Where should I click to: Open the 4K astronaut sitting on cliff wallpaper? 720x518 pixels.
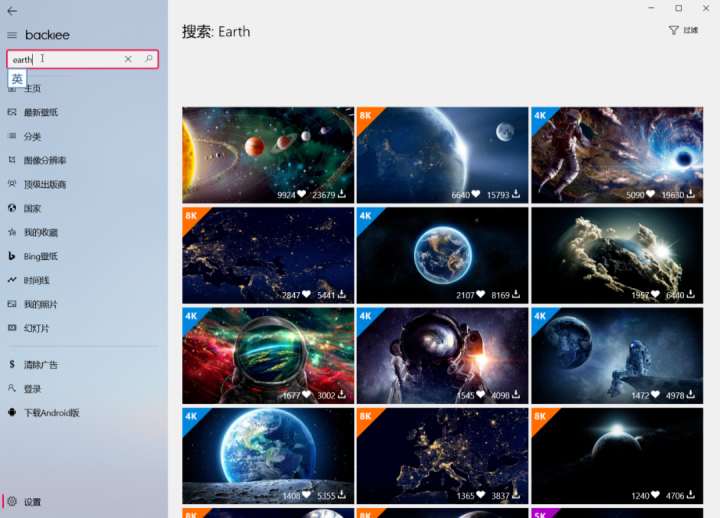point(617,356)
